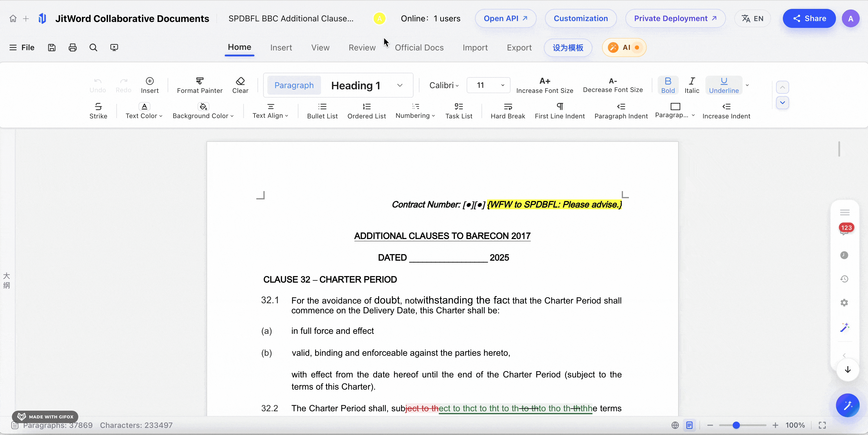The width and height of the screenshot is (868, 435).
Task: Switch to the View tab
Action: [x=320, y=47]
